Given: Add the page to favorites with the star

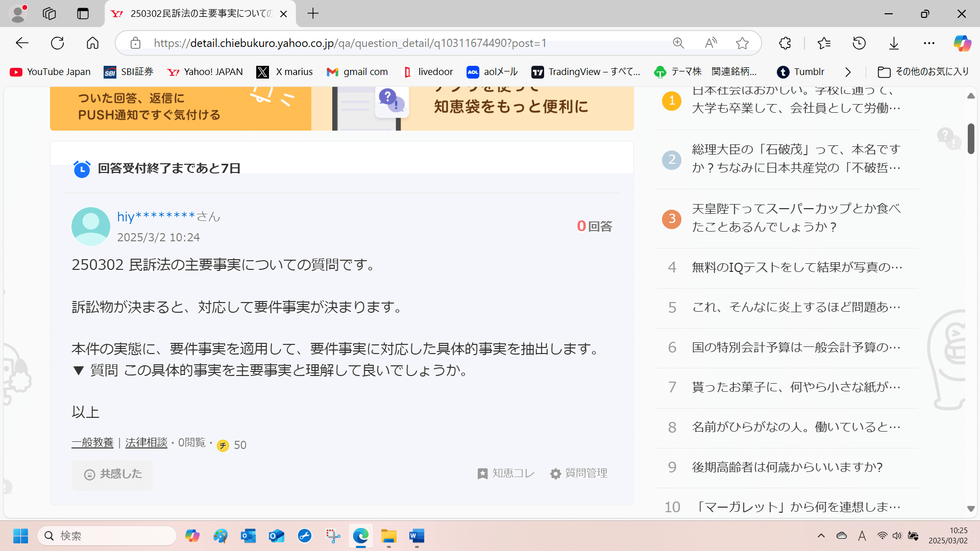Looking at the screenshot, I should click(743, 43).
